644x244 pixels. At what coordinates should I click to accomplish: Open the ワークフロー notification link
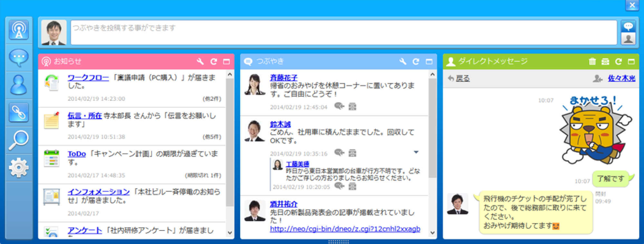click(x=88, y=78)
